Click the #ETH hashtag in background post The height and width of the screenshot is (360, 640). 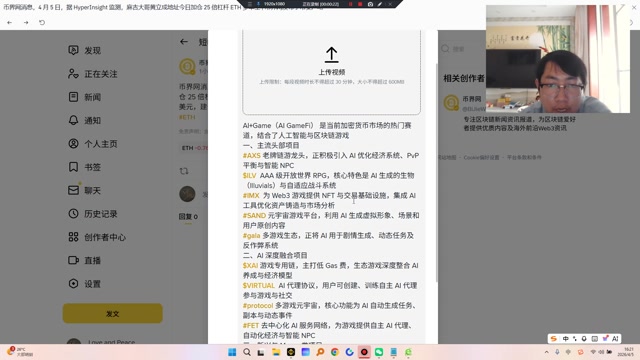pyautogui.click(x=187, y=117)
